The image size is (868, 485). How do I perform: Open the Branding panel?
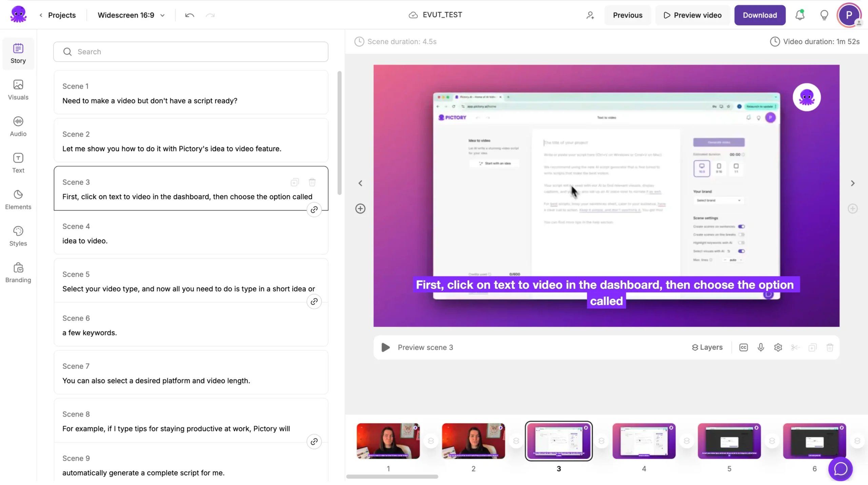tap(18, 272)
